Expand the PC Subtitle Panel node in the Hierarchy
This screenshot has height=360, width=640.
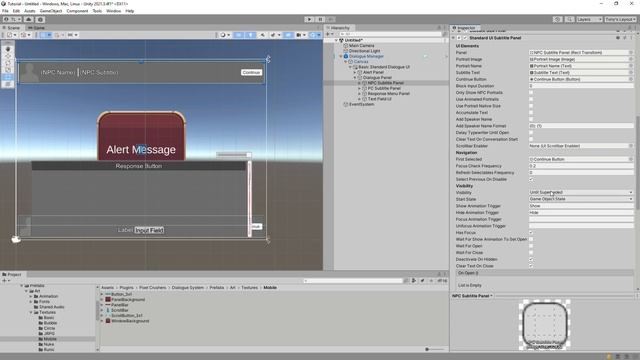359,88
